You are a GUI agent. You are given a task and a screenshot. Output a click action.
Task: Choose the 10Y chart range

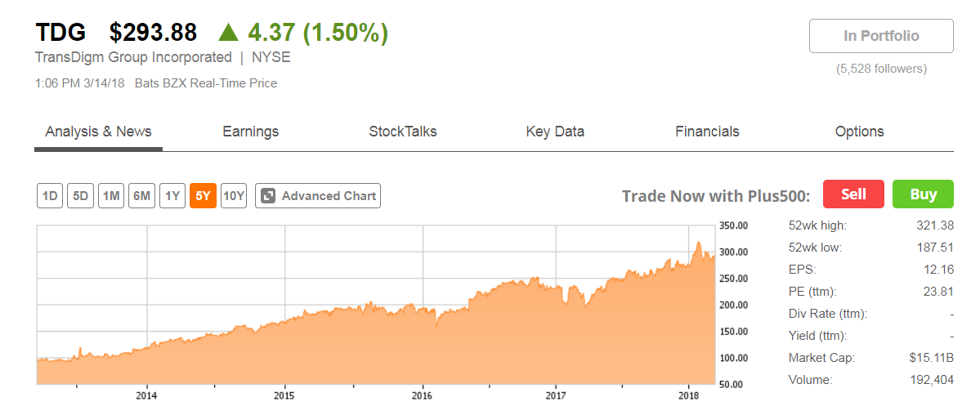(234, 196)
